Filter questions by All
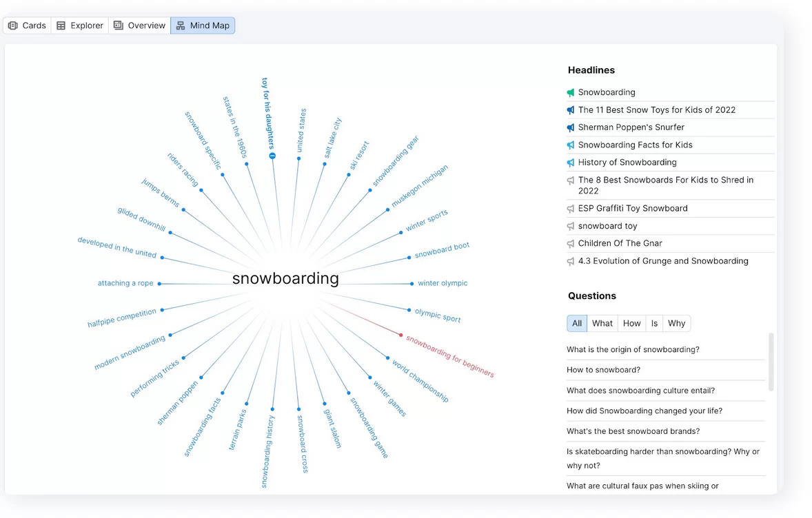The image size is (812, 518). pyautogui.click(x=577, y=324)
